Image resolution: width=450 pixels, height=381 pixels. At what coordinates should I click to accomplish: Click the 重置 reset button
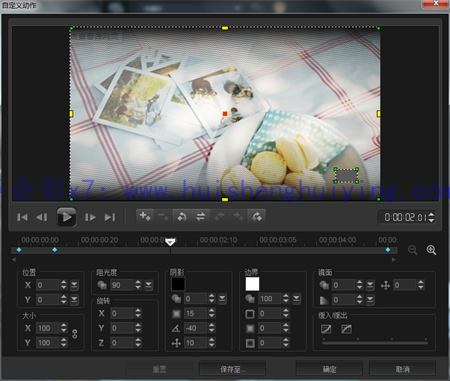click(x=159, y=369)
